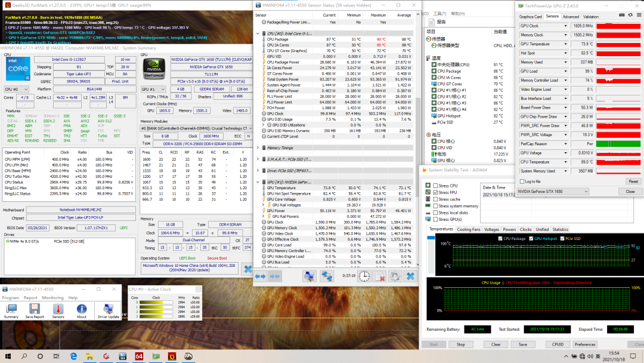644x363 pixels.
Task: Expand the Memory Timings sensor group
Action: 258,147
